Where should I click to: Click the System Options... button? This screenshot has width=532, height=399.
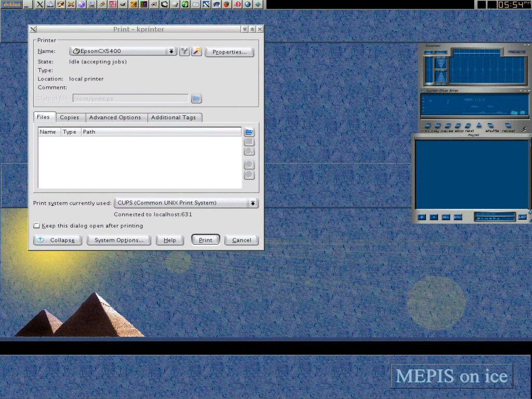[x=118, y=240]
